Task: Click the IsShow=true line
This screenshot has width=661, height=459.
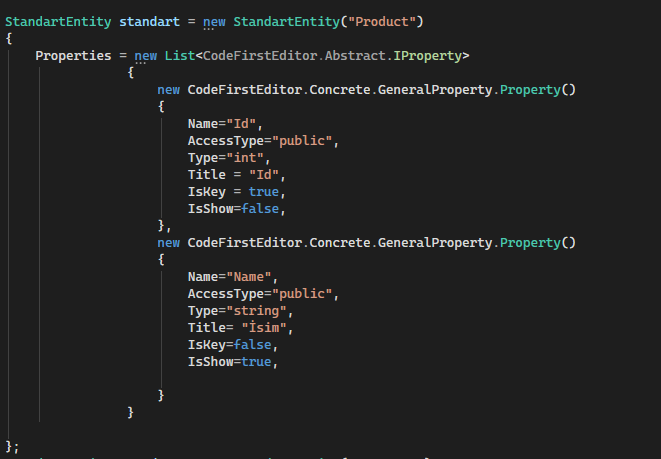Action: (x=232, y=362)
